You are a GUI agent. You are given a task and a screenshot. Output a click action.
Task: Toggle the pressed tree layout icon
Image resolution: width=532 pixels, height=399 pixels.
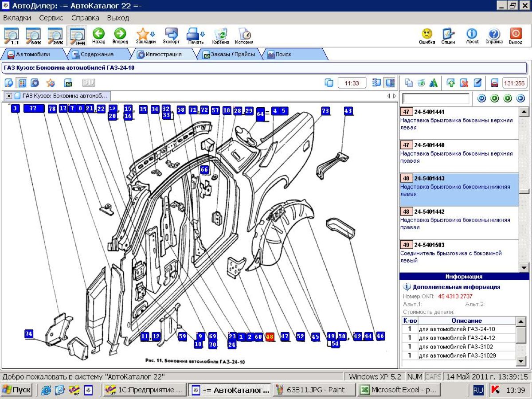[x=390, y=83]
